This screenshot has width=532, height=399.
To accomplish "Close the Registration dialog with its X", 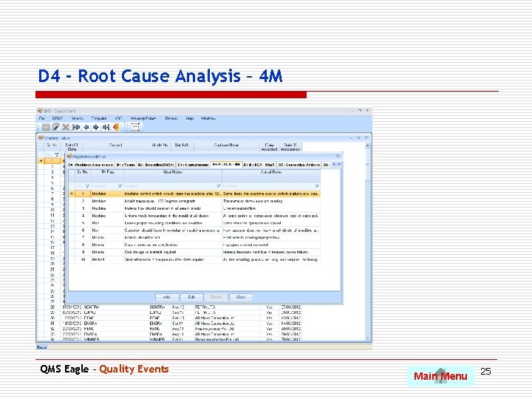I will point(338,156).
